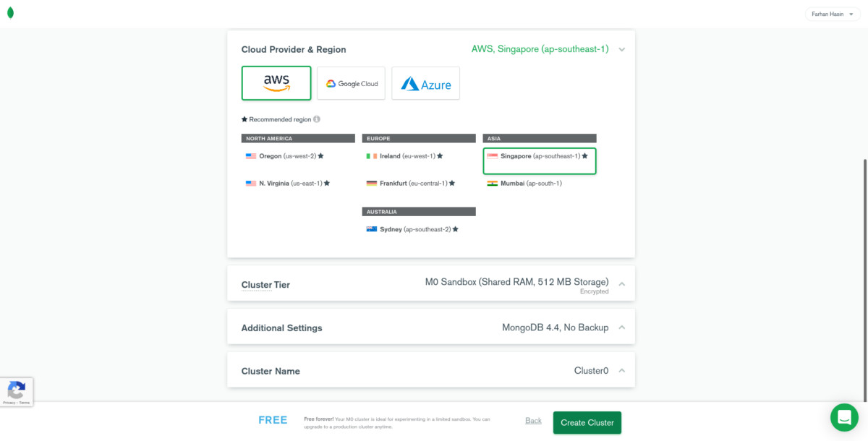Click the India flag icon
Viewport: 868px width, 441px height.
coord(493,184)
